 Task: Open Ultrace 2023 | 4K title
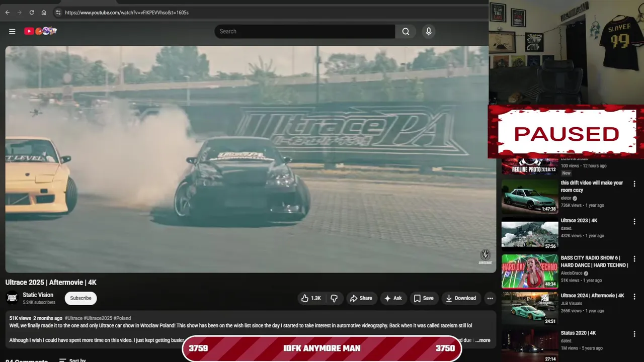[x=579, y=221]
